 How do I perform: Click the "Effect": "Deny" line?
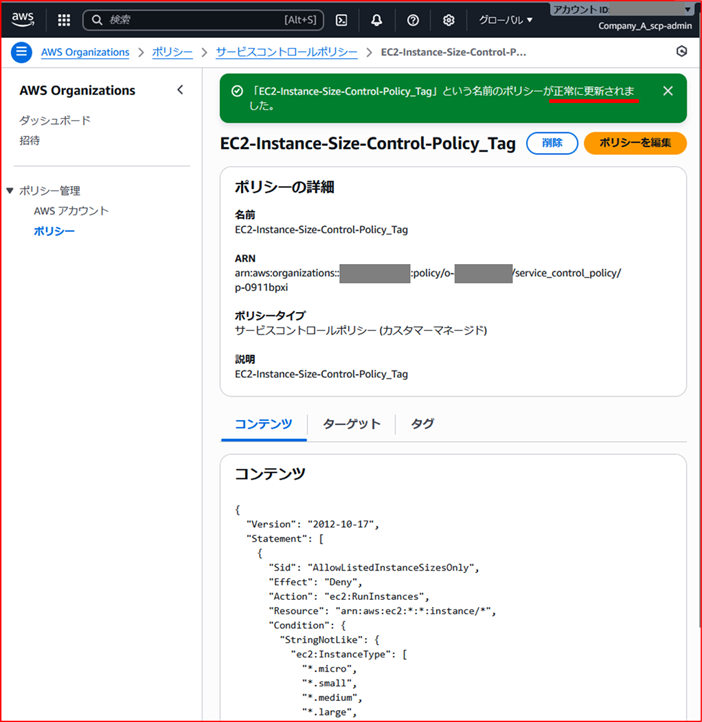click(315, 582)
